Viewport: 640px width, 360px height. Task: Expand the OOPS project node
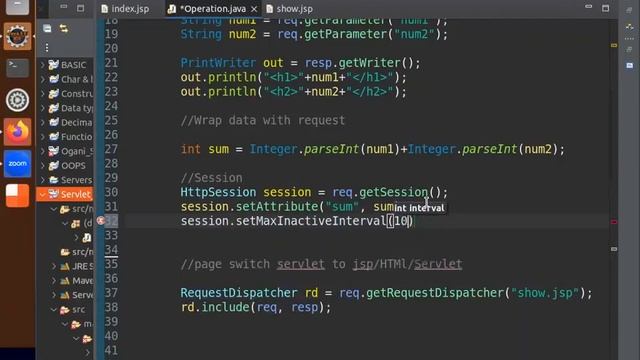(x=42, y=166)
